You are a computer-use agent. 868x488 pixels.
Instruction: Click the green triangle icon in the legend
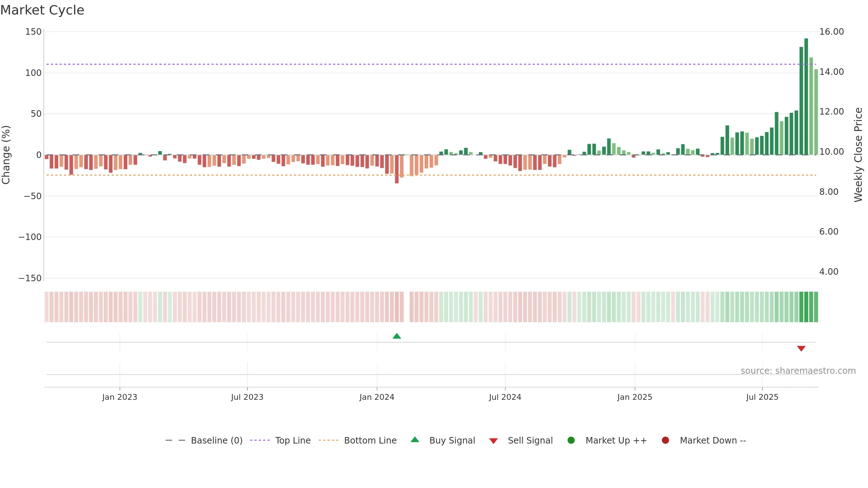tap(415, 440)
